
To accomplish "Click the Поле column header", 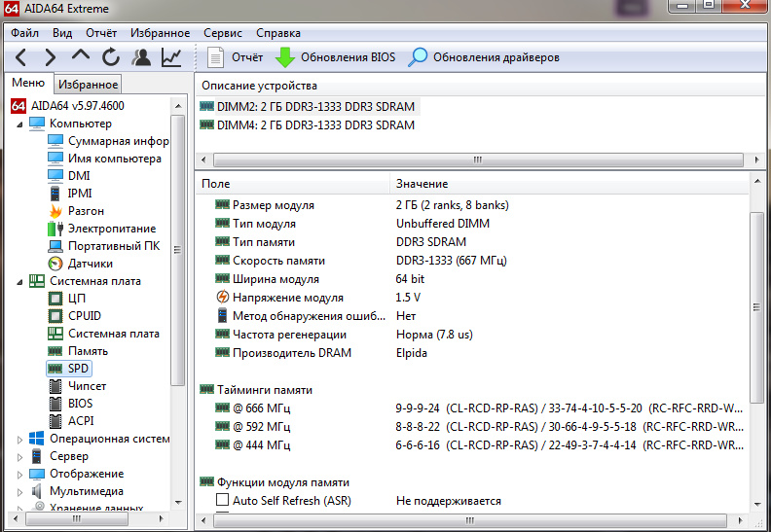I will pos(293,184).
